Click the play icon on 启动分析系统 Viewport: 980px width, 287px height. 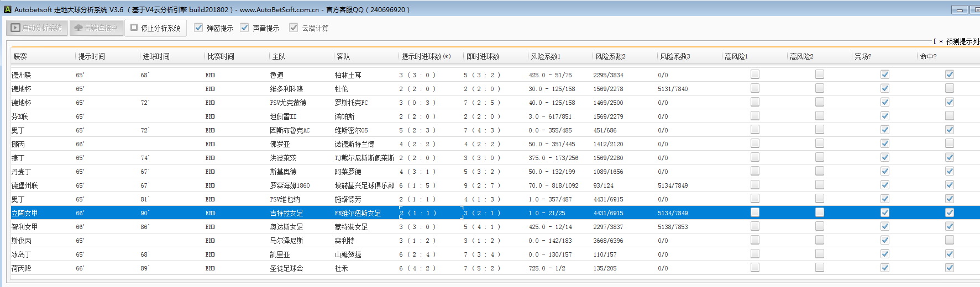[x=16, y=28]
